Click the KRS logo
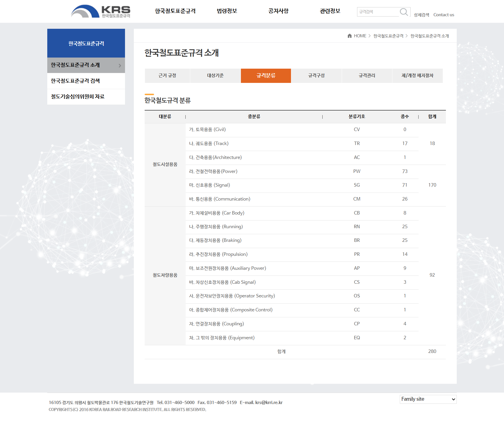Viewport: 504px width, 429px height. 100,11
